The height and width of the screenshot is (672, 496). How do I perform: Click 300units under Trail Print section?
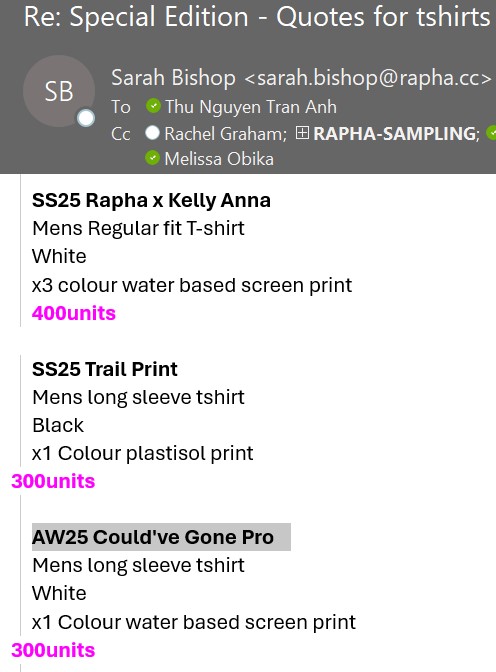coord(53,481)
